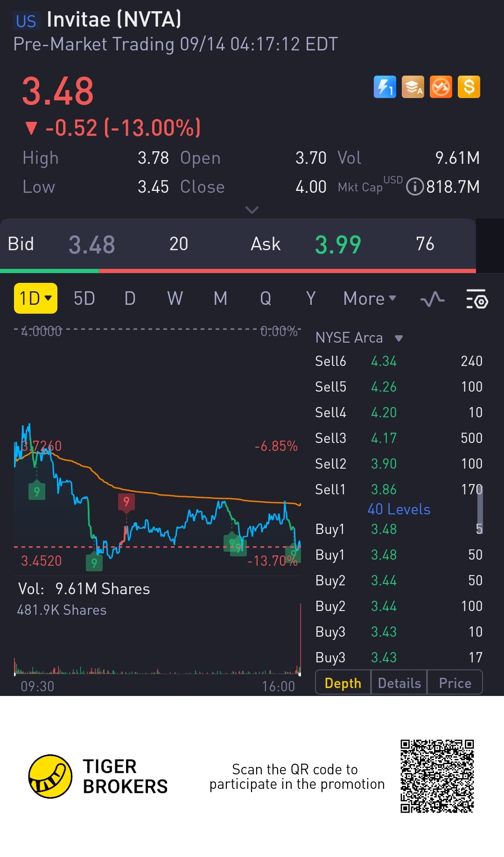Viewport: 504px width, 857px height.
Task: Tap the 16:00 time axis label
Action: 279,686
